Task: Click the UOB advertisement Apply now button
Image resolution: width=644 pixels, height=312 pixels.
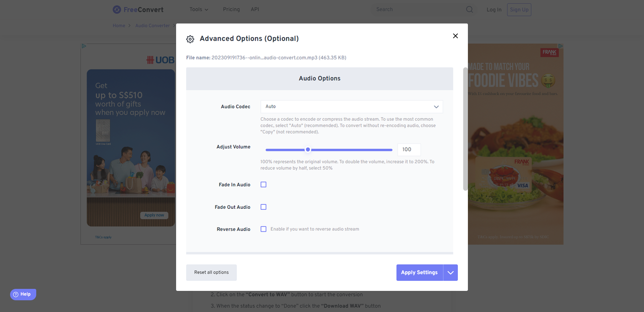Action: point(154,215)
